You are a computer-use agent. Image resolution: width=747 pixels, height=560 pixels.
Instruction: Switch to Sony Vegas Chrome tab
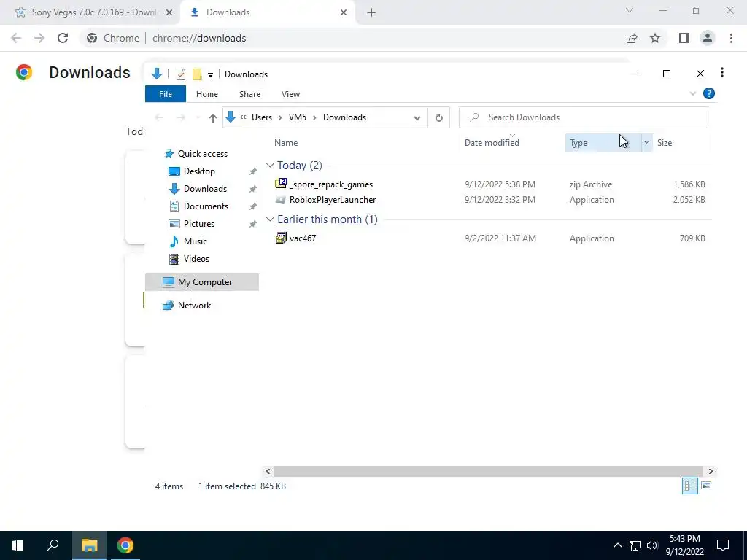(x=90, y=12)
